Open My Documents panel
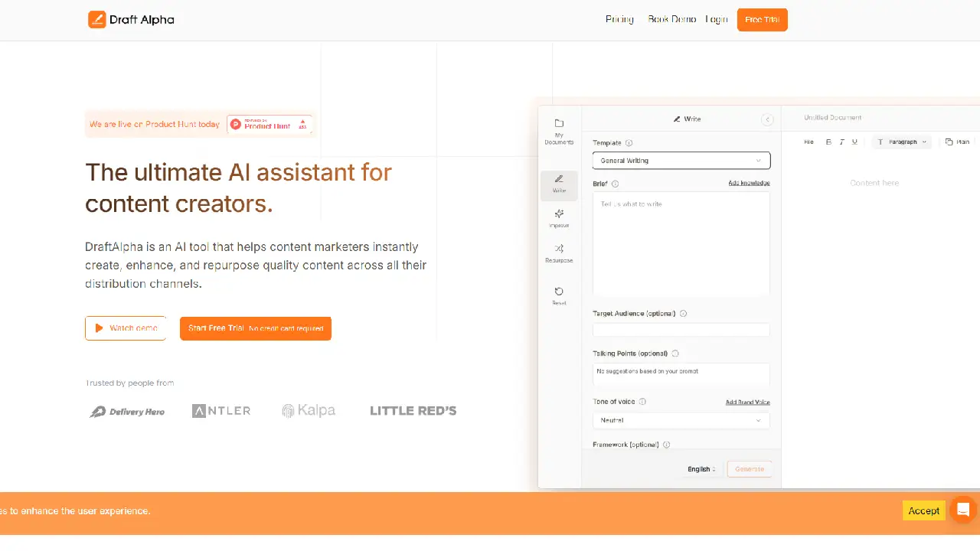 point(559,130)
